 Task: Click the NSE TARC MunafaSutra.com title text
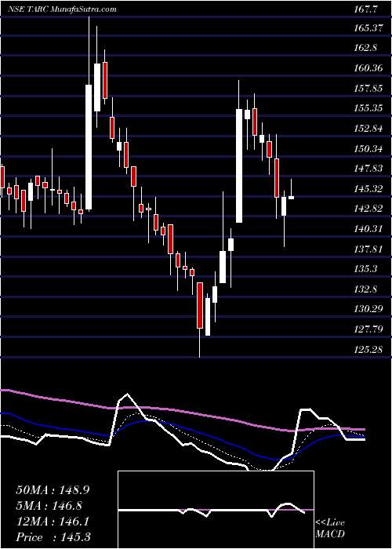tap(62, 9)
